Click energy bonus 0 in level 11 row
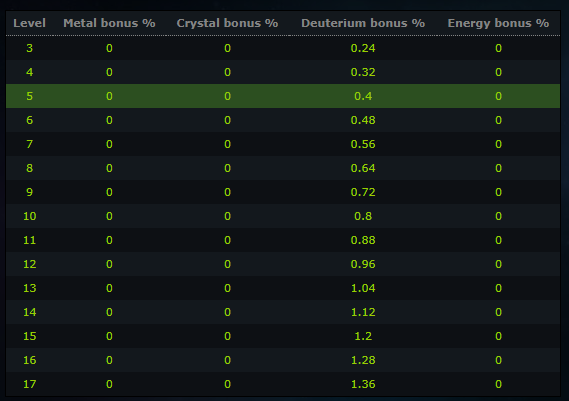The image size is (569, 401). tap(498, 240)
